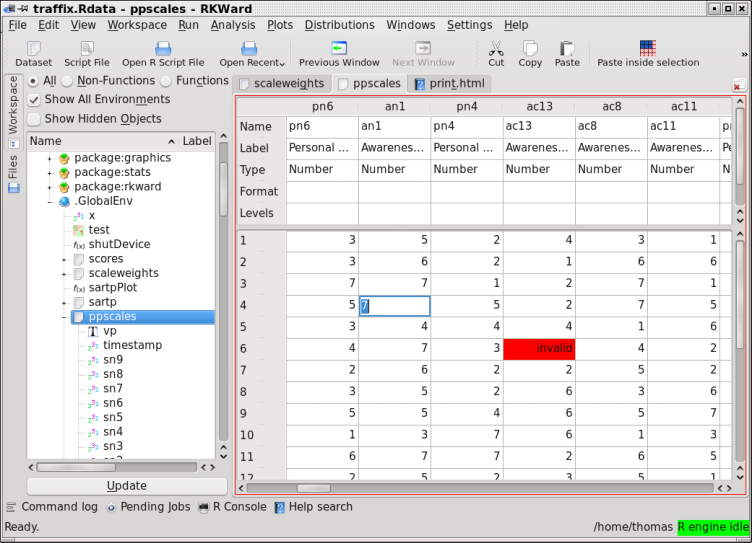
Task: Expand the package:graphics tree node
Action: 49,158
